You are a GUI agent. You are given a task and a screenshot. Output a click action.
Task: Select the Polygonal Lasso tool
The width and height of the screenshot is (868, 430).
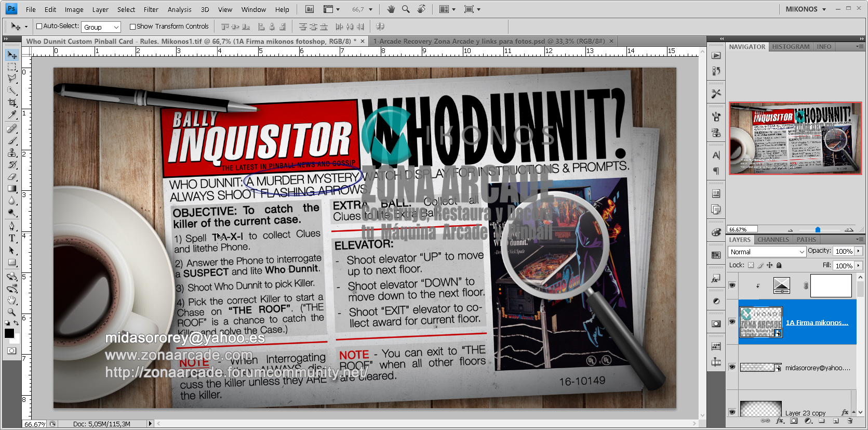[x=12, y=79]
